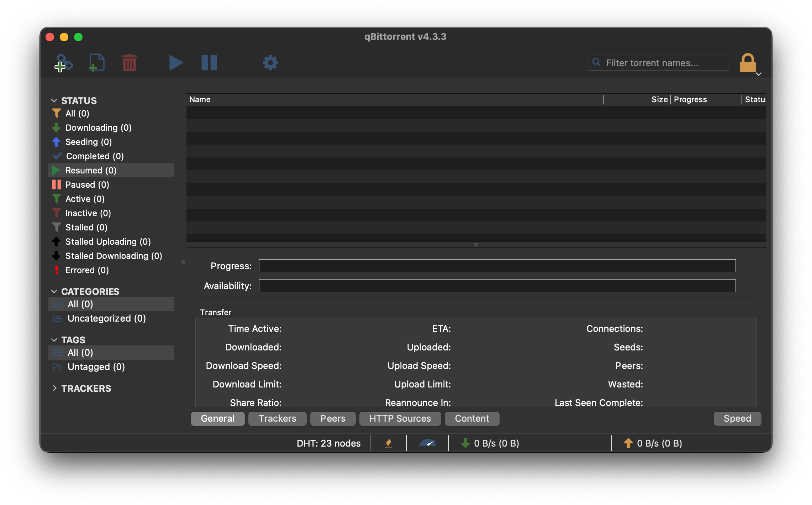
Task: Select All (0) under Categories
Action: (x=111, y=304)
